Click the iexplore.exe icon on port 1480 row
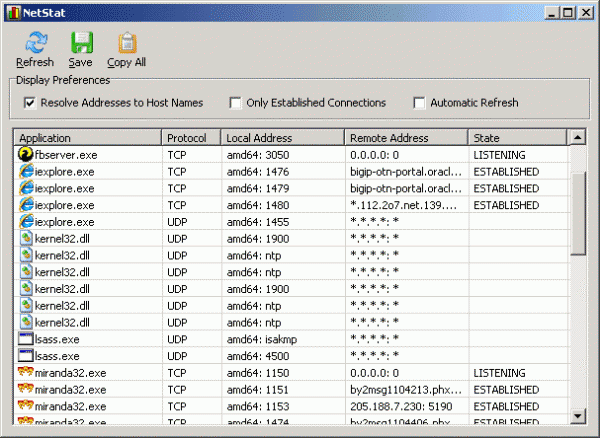The height and width of the screenshot is (438, 600). point(26,205)
